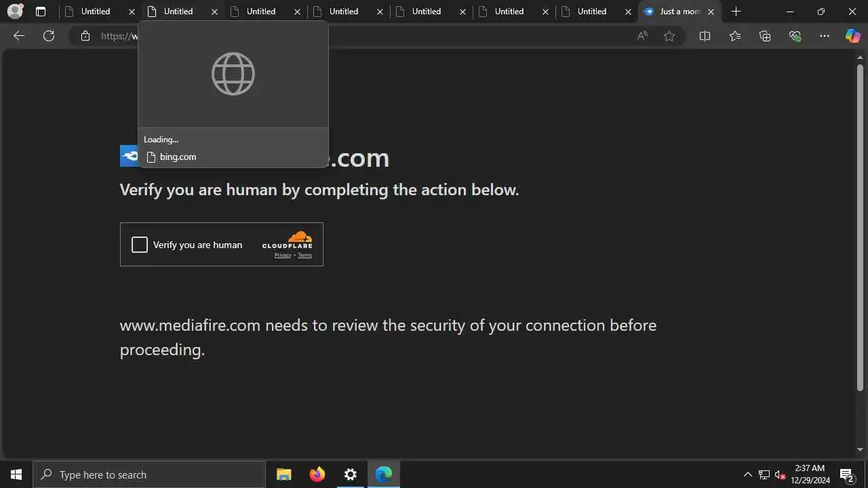View site information via the lock icon
The width and height of the screenshot is (868, 488).
(x=85, y=36)
